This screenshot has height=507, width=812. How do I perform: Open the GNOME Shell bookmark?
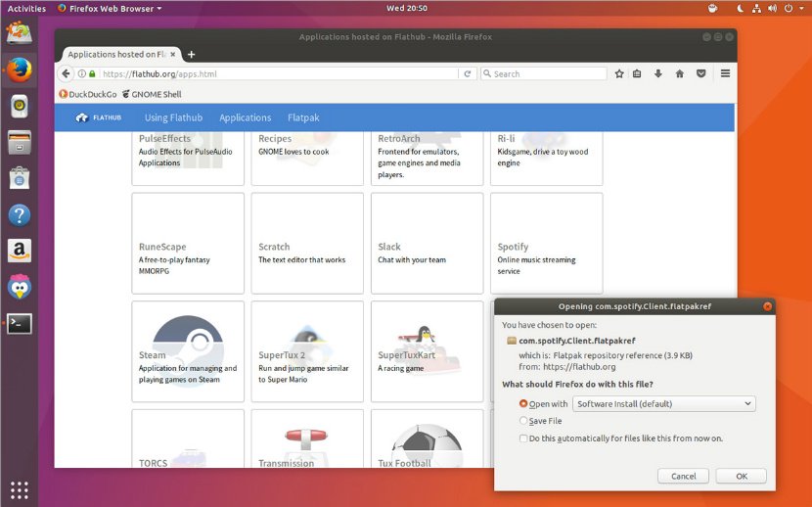[x=152, y=94]
